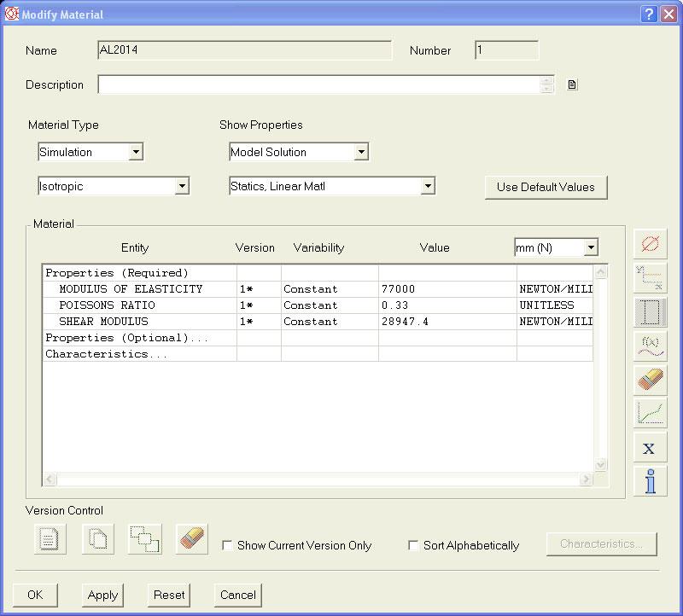Toggle Sort Alphabetically checkbox
Screen dimensions: 683x616
413,545
